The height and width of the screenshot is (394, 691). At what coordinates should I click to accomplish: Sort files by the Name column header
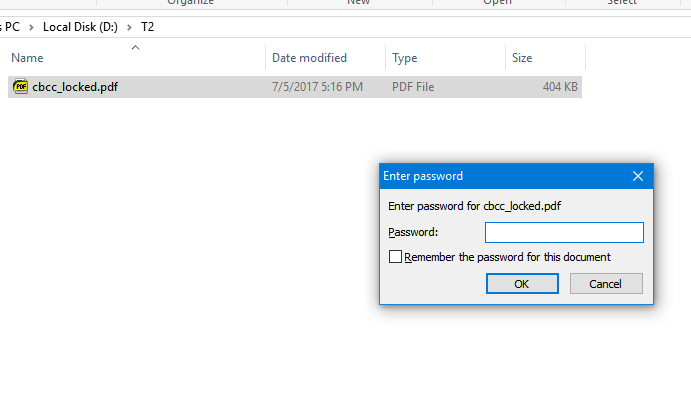pos(27,58)
